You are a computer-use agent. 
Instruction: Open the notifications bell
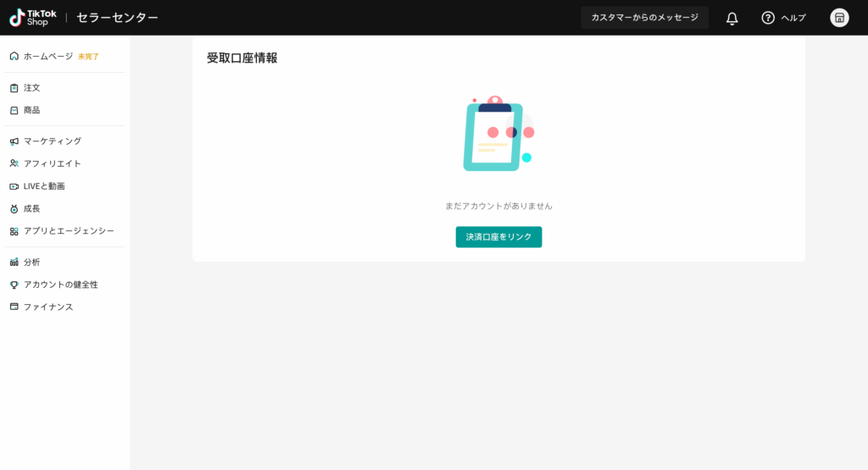click(x=732, y=18)
